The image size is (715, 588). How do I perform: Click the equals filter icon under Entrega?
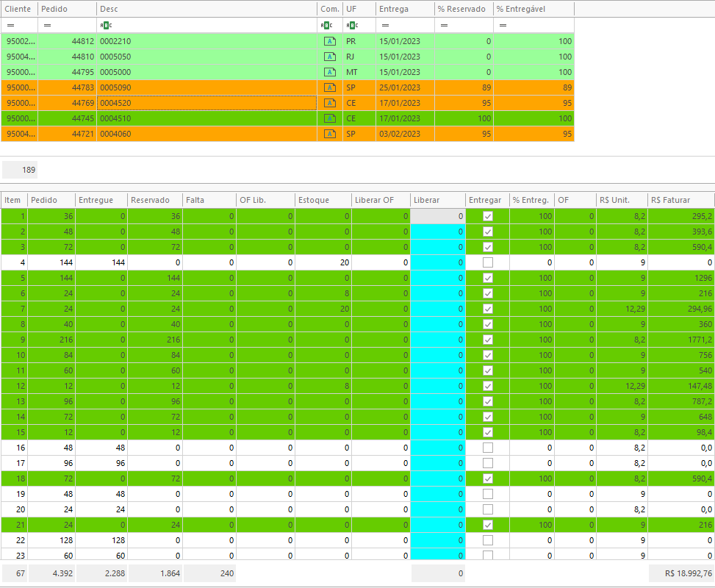point(385,26)
